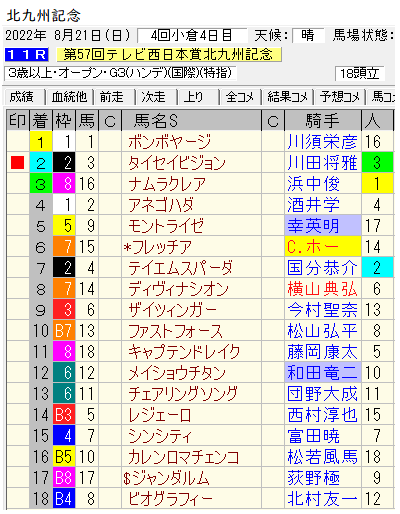Image resolution: width=400 pixels, height=514 pixels.
Task: Click jockey 松若風馬
Action: [322, 457]
